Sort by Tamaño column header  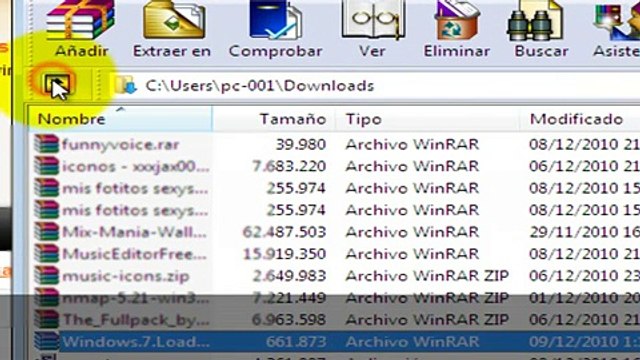click(x=274, y=119)
